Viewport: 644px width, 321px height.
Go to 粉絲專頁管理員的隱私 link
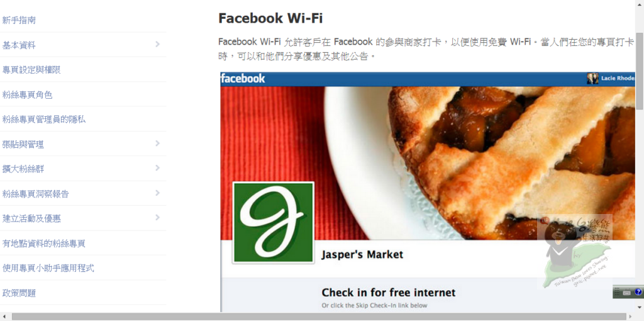click(x=44, y=120)
